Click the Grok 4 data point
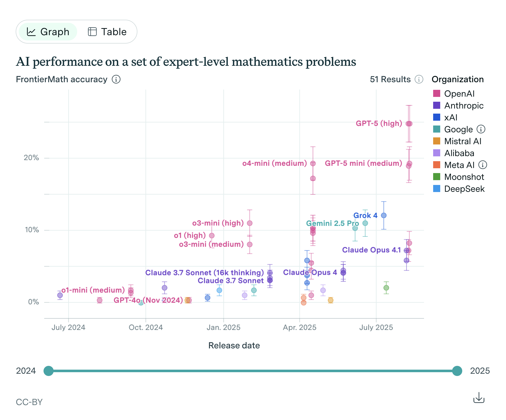 coord(384,216)
